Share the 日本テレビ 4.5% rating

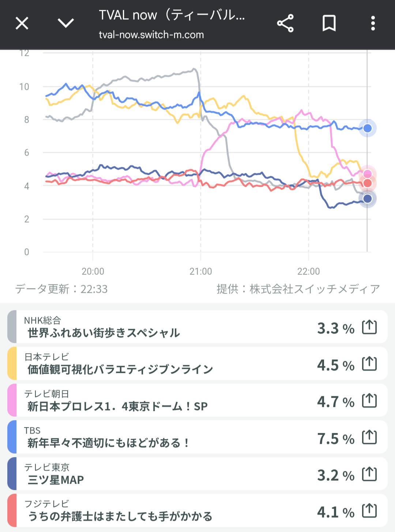point(369,364)
